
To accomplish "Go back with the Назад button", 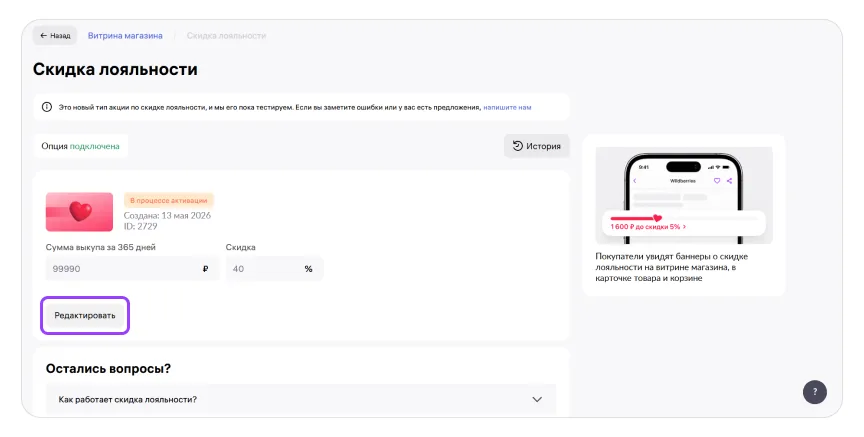I will pyautogui.click(x=55, y=36).
